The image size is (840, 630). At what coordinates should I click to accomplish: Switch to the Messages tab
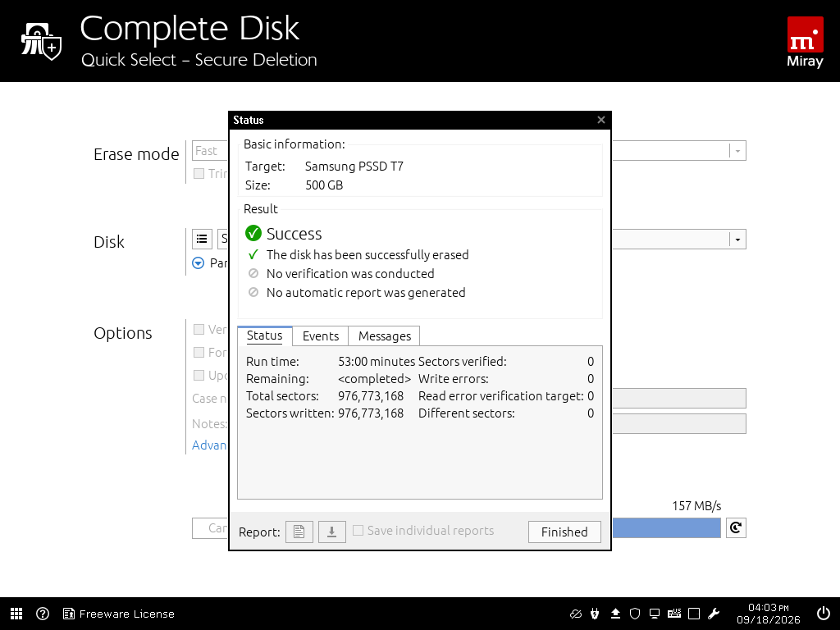(x=384, y=336)
